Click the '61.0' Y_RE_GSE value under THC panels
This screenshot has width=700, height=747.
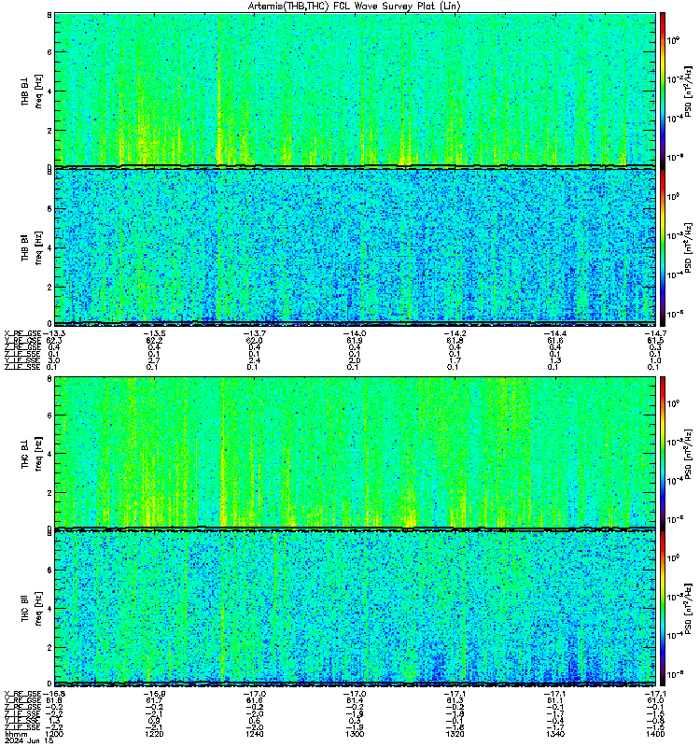tap(656, 700)
